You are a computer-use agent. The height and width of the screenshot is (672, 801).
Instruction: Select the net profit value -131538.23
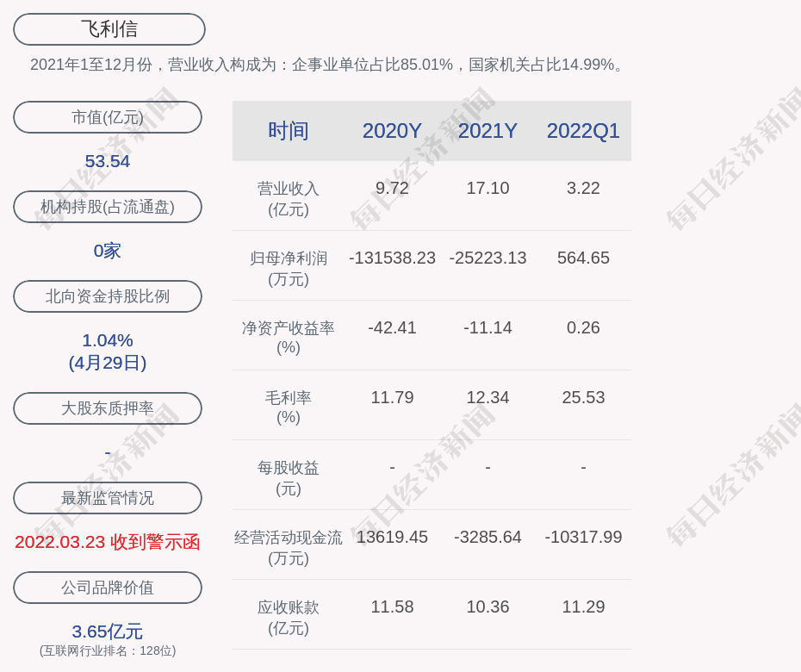click(393, 258)
